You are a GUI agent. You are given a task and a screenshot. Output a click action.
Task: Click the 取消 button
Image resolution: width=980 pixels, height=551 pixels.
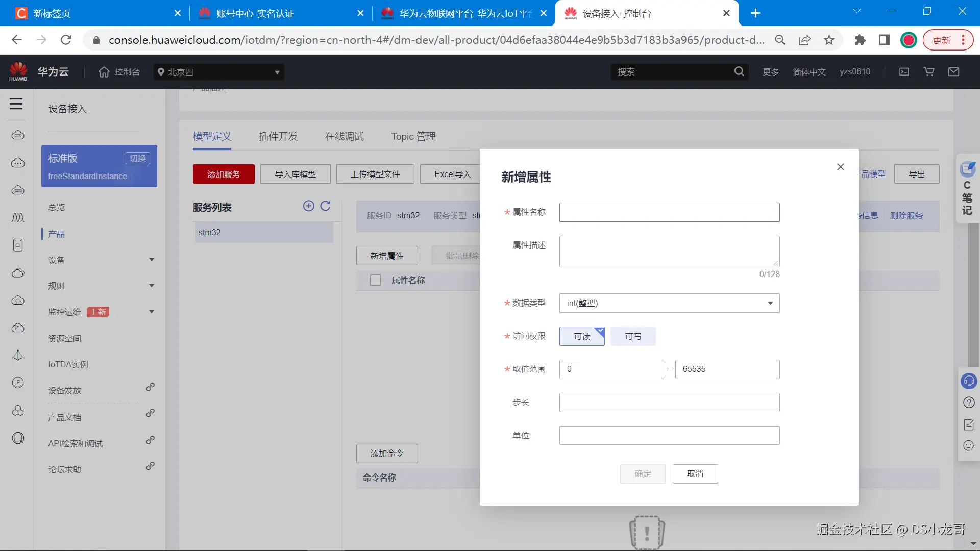pos(695,474)
